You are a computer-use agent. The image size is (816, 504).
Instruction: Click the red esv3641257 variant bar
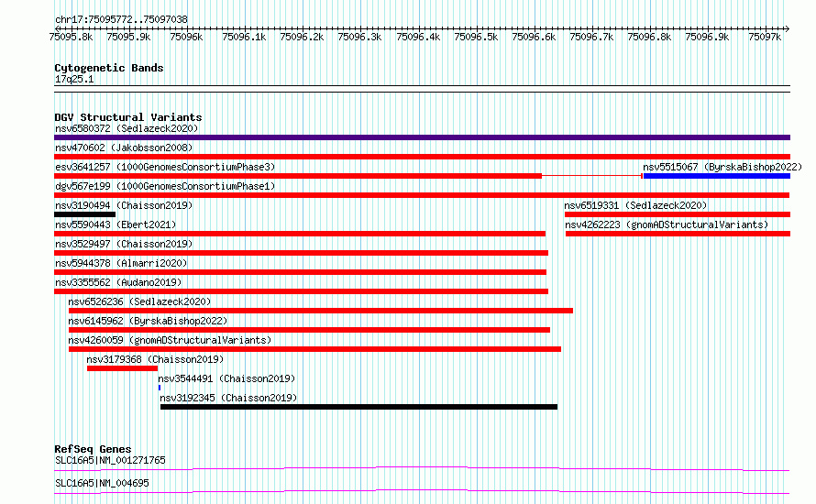click(298, 176)
